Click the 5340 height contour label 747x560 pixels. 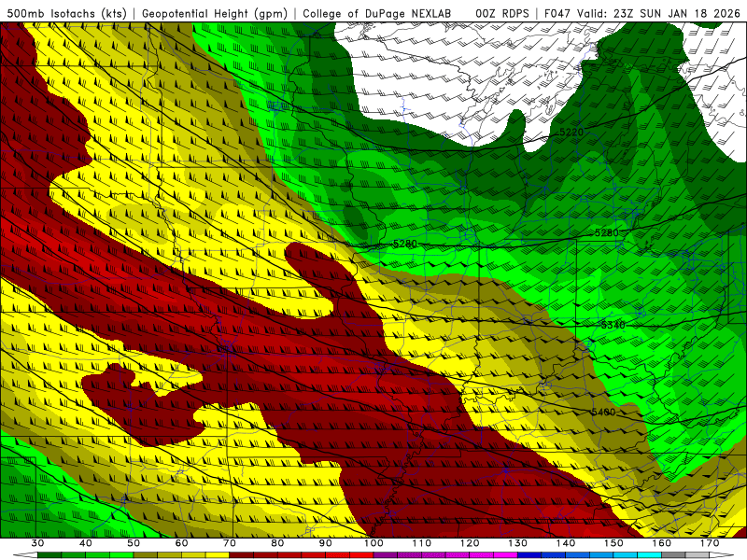[613, 325]
